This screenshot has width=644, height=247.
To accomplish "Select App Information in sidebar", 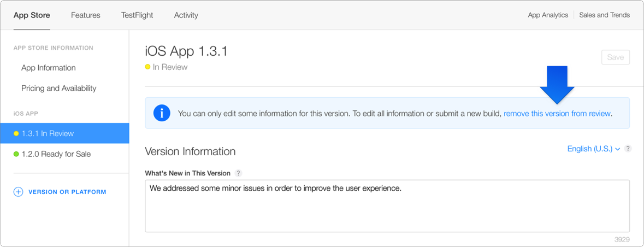I will pos(49,68).
